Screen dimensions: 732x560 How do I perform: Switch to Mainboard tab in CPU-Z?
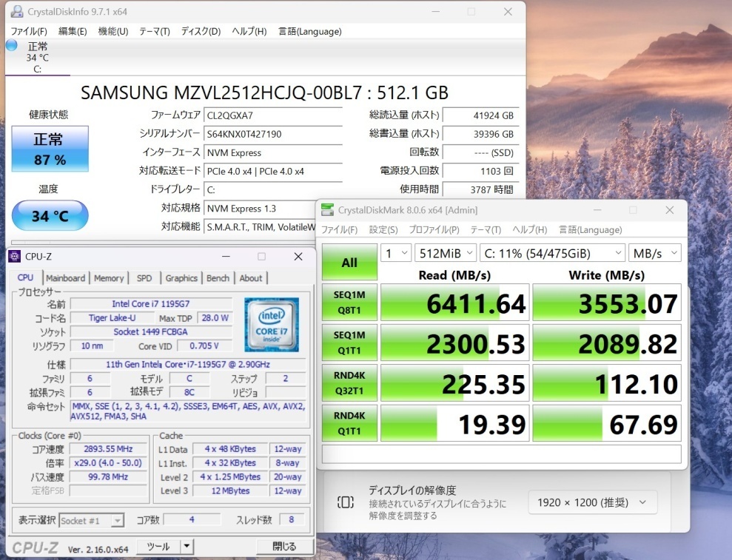coord(65,278)
